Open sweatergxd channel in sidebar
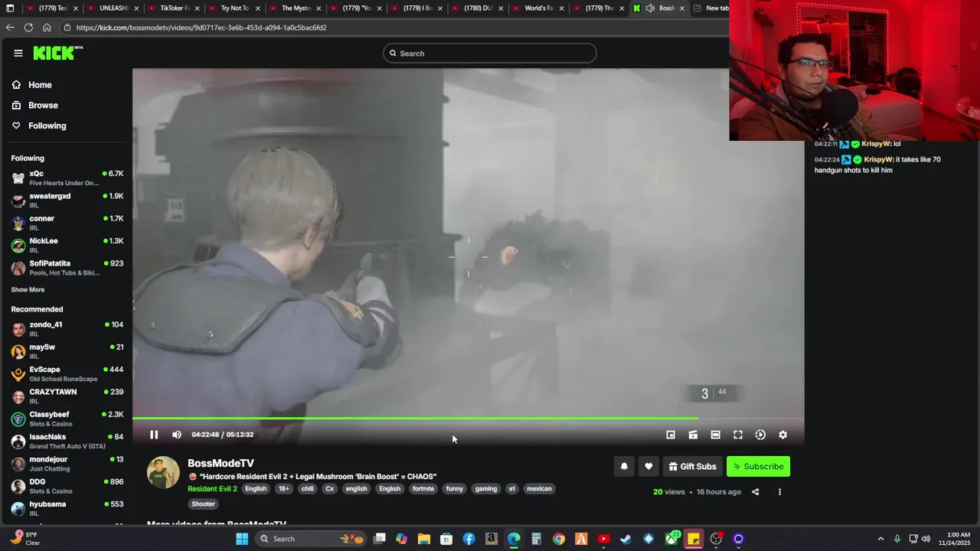 tap(67, 201)
